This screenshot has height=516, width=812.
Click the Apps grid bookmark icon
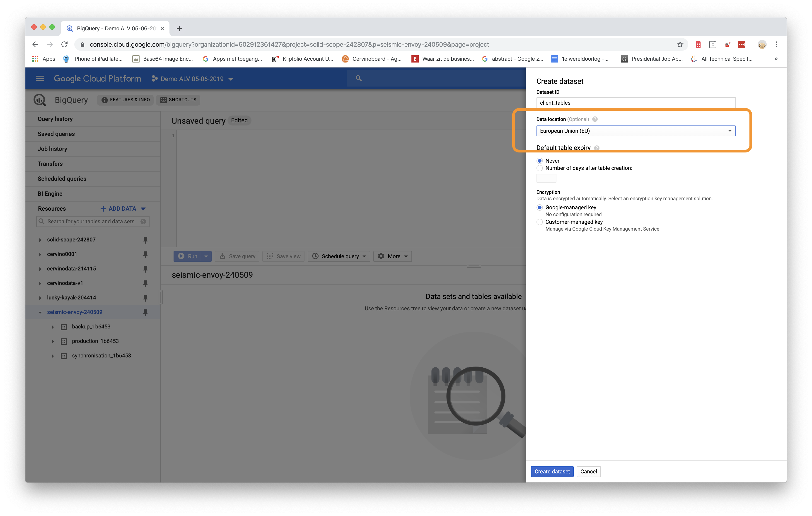35,59
